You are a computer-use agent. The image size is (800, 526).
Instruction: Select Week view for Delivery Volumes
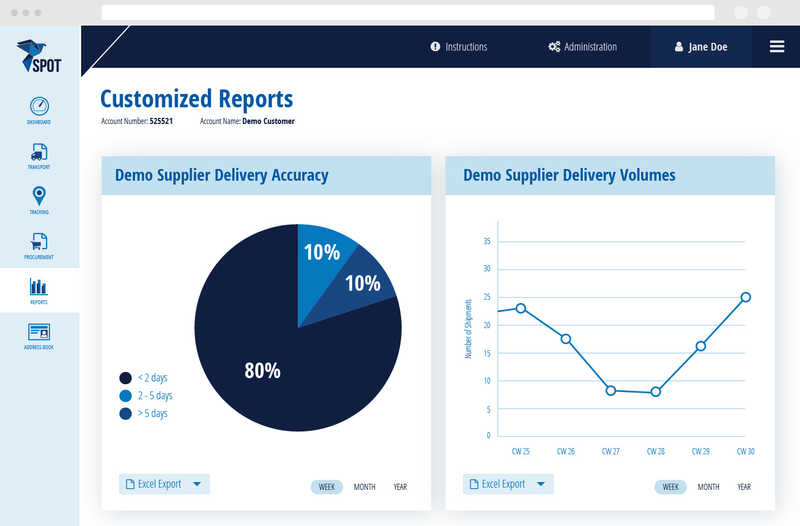pos(670,487)
